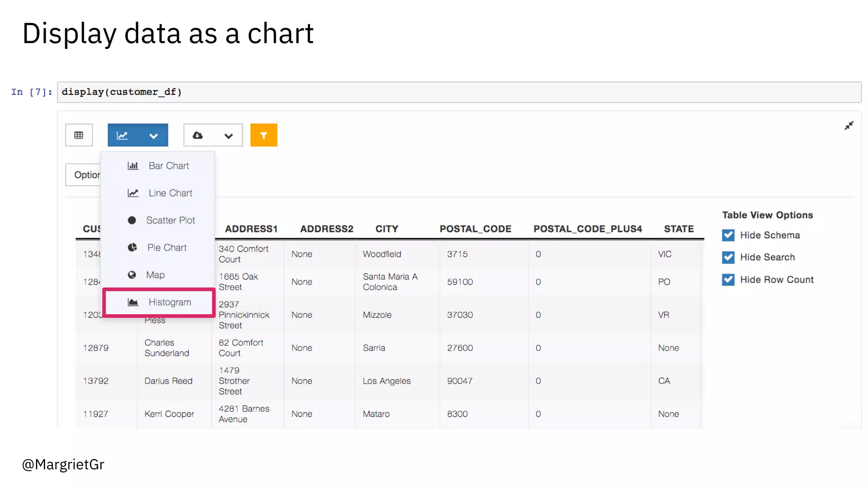
Task: Click the Pie Chart icon
Action: [133, 247]
